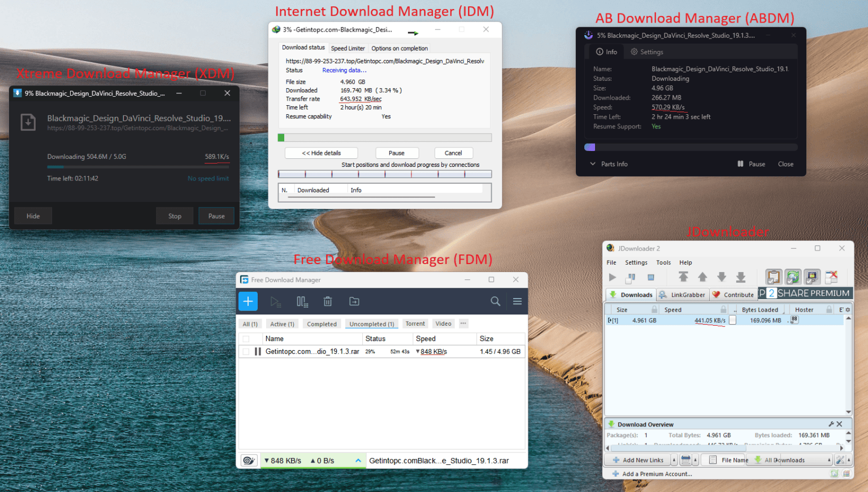Select the trash/delete icon in FDM toolbar
Image resolution: width=868 pixels, height=492 pixels.
(x=328, y=301)
